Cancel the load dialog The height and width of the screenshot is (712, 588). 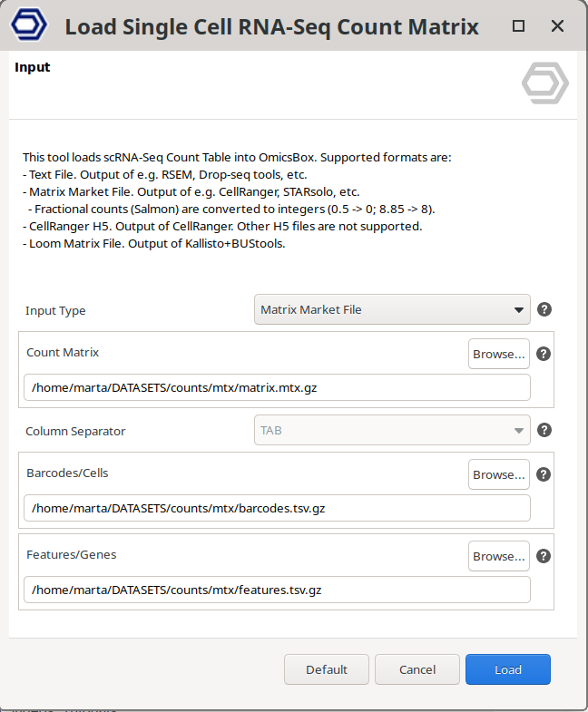(x=417, y=669)
